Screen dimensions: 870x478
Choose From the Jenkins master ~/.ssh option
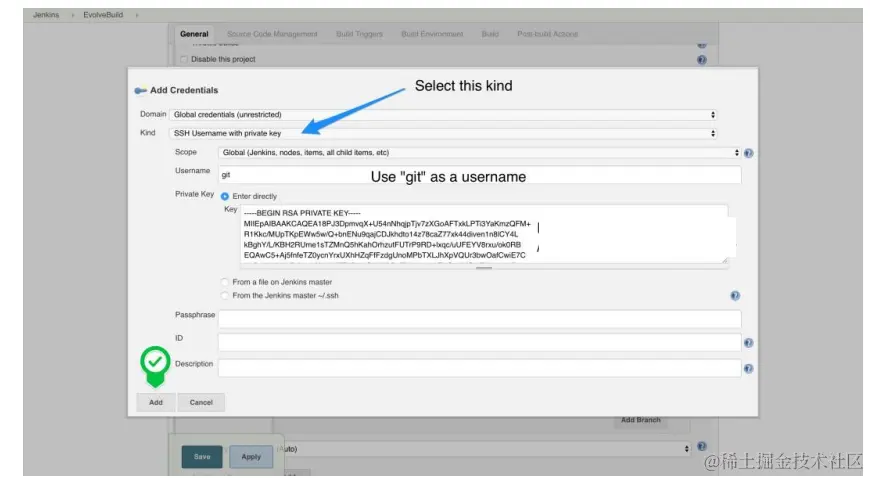point(225,296)
